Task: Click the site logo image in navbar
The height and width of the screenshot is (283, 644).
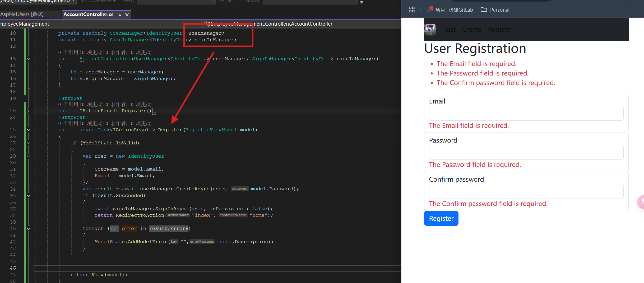Action: tap(430, 29)
